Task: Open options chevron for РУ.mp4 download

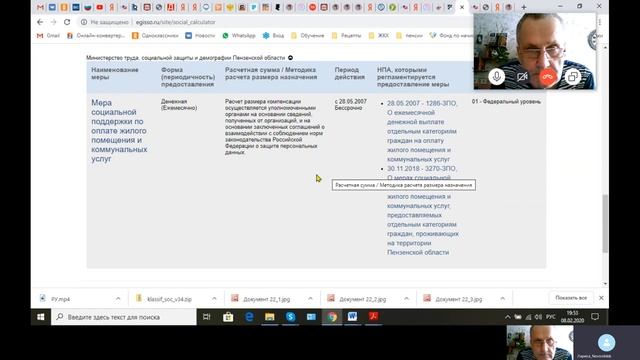Action: pyautogui.click(x=118, y=299)
